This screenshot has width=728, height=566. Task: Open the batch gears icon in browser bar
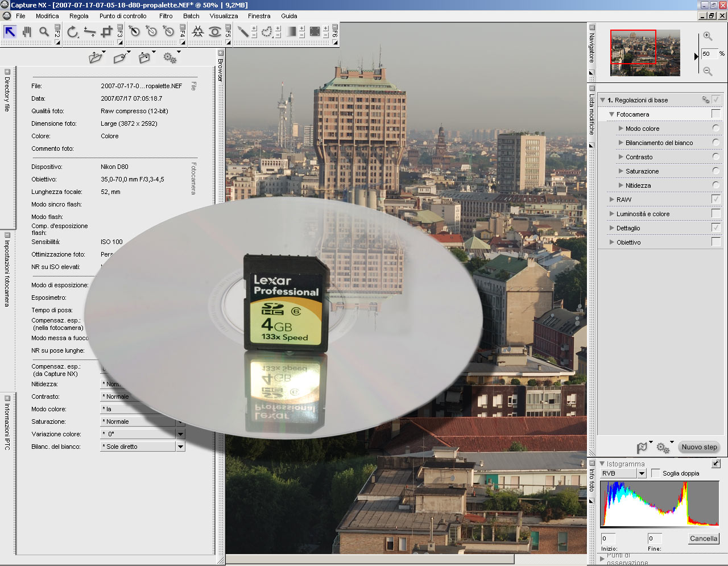click(169, 57)
